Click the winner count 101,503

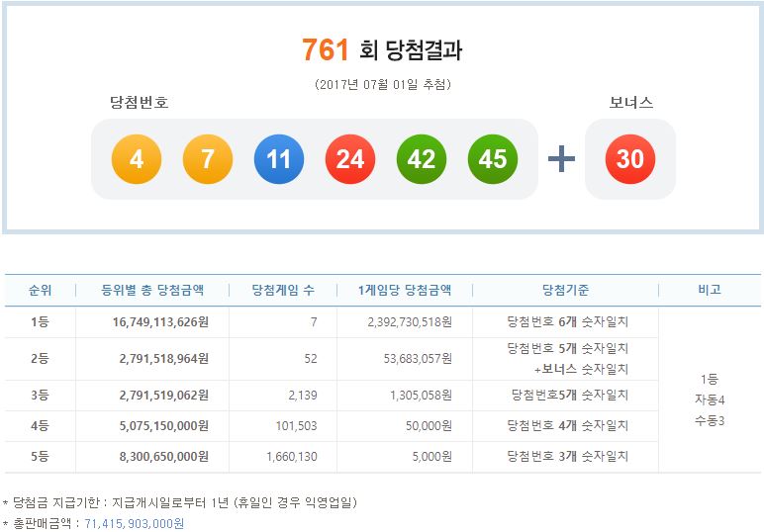[x=296, y=426]
